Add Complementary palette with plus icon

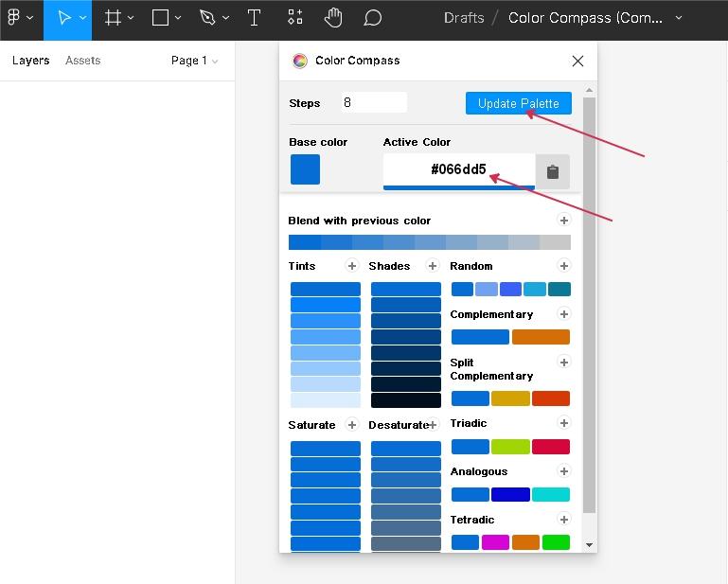(x=564, y=314)
